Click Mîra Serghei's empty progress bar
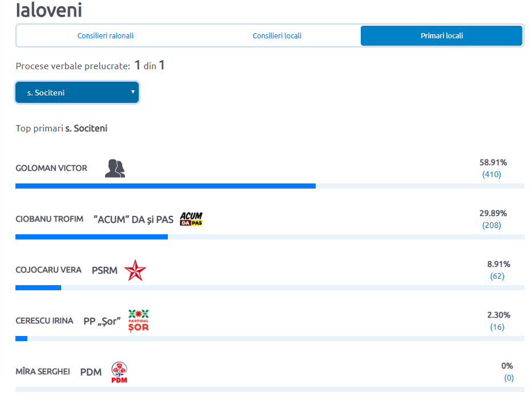This screenshot has width=532, height=408. click(270, 390)
